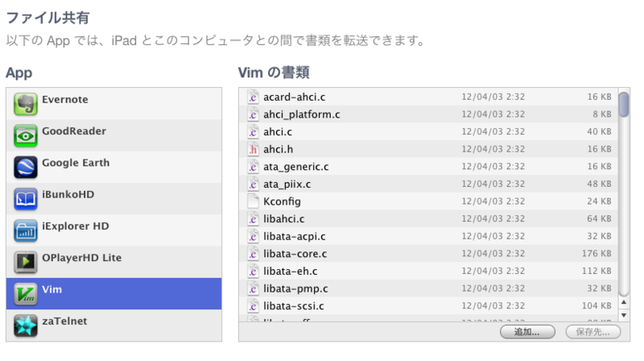Click the file icon of ahci_platform.c
Viewport: 644px width, 361px height.
tap(253, 114)
